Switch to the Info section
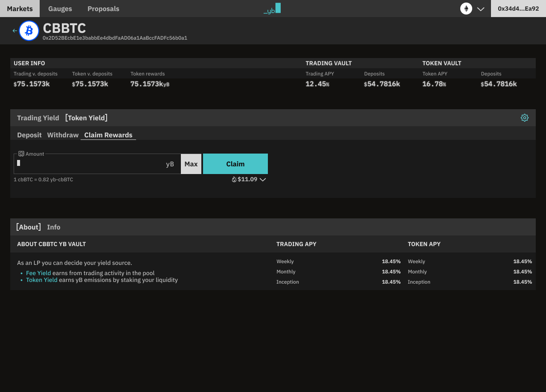 click(x=54, y=227)
